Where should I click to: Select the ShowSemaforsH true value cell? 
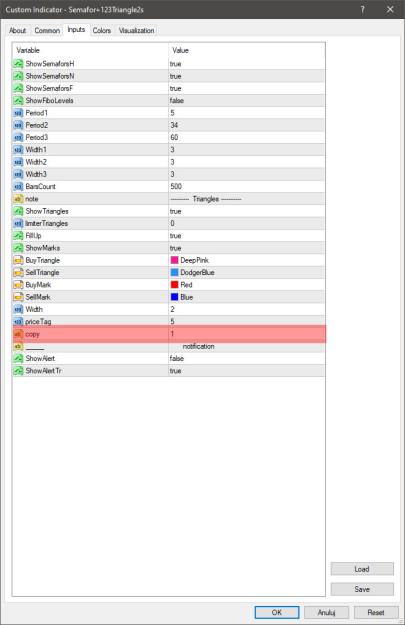pyautogui.click(x=247, y=64)
